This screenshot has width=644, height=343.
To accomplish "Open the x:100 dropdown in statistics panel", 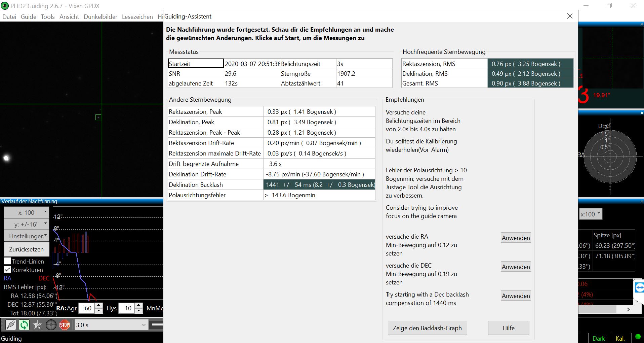I will coord(591,214).
